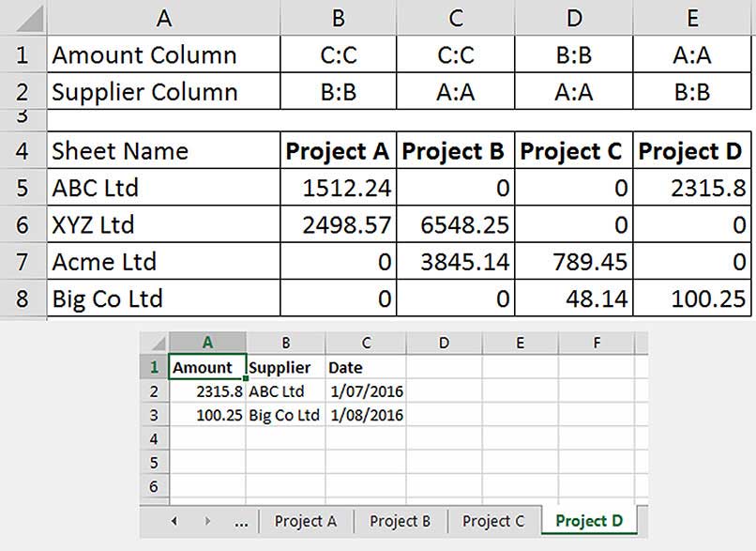Select the Acme Ltd row label cell

click(163, 262)
